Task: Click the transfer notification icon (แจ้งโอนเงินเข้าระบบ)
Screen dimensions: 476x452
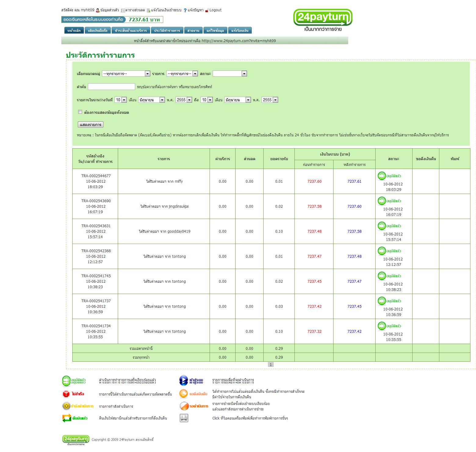Action: point(149,10)
